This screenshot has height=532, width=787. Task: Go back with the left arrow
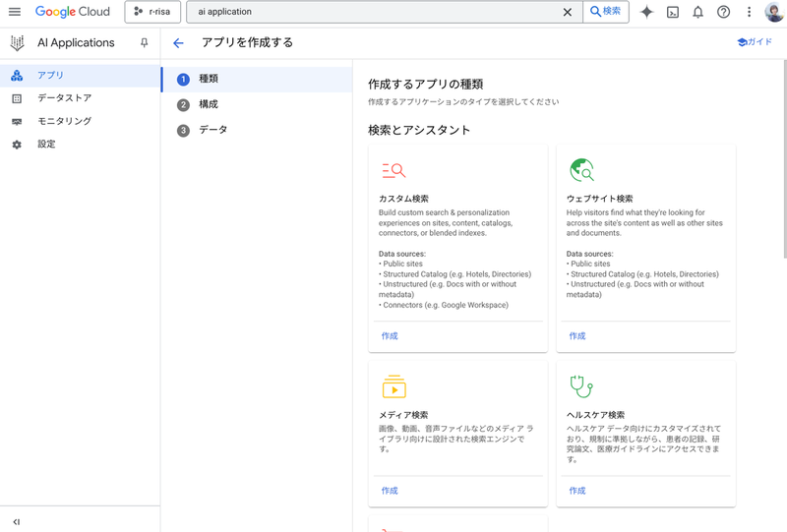178,43
